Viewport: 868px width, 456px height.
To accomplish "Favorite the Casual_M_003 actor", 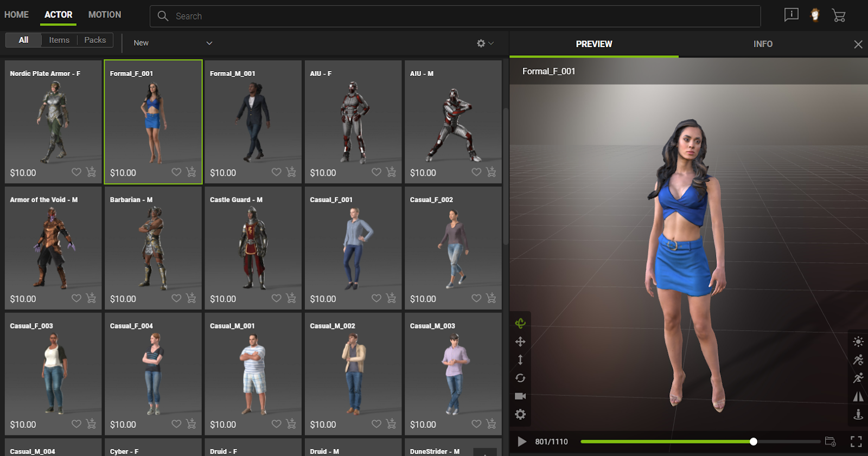I will [x=476, y=423].
